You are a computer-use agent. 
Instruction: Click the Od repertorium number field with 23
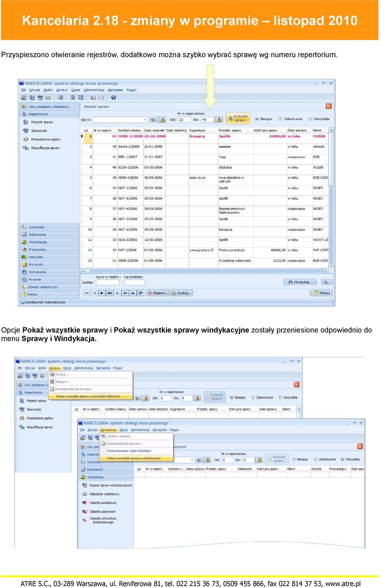pyautogui.click(x=185, y=119)
